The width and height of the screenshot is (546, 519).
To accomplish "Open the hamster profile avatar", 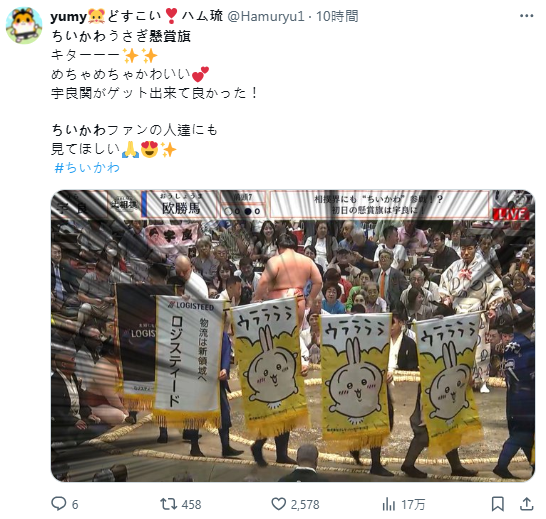I will (24, 26).
